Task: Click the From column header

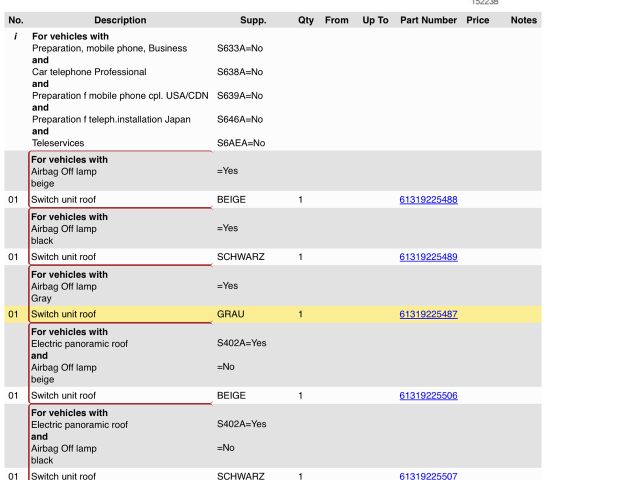Action: click(x=337, y=20)
